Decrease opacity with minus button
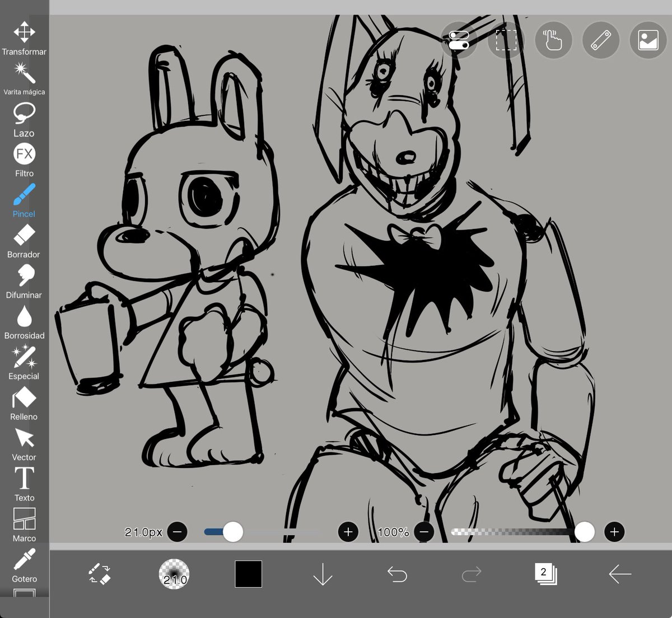672x618 pixels. [424, 532]
